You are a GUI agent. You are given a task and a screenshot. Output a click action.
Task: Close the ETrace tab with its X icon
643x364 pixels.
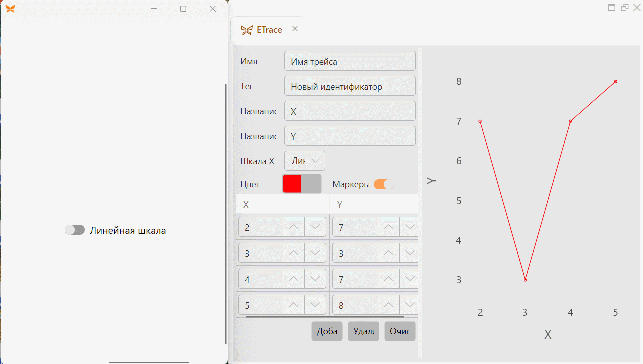[295, 29]
